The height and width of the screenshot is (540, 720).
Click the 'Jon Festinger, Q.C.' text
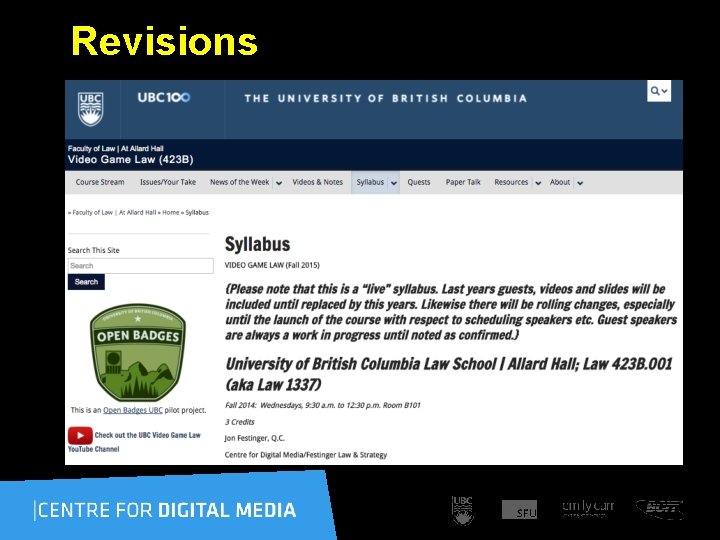click(254, 438)
